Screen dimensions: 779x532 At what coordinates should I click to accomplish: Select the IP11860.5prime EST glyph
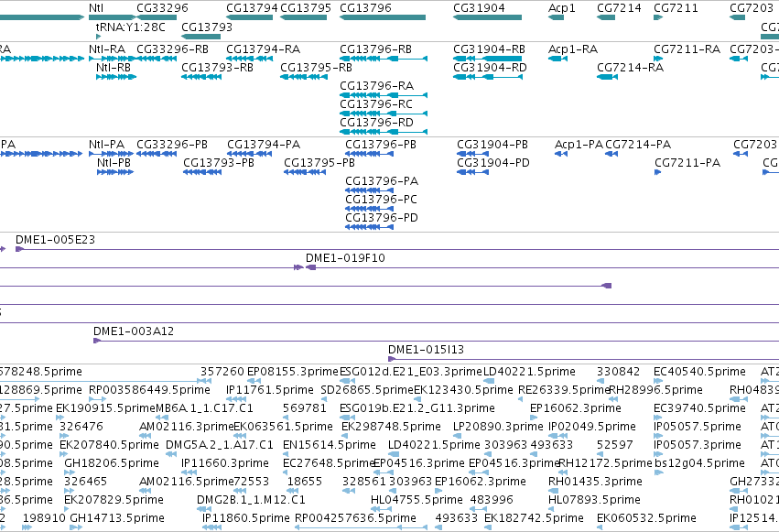tap(211, 527)
